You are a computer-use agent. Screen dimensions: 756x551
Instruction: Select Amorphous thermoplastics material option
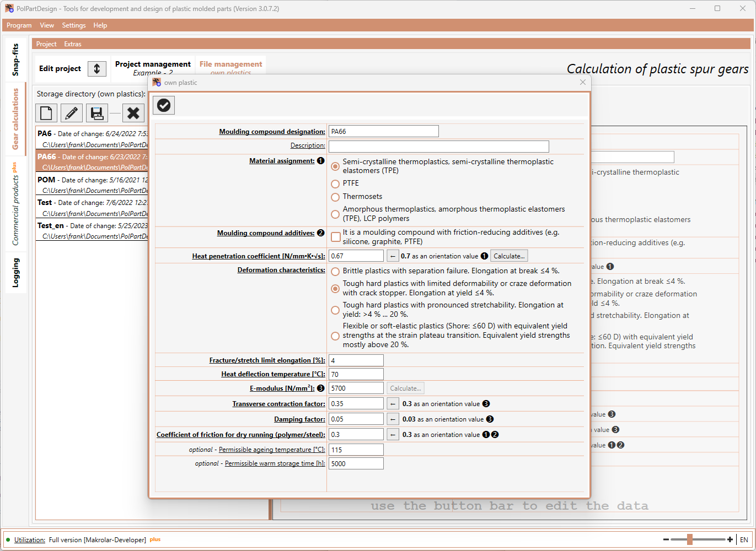(335, 214)
